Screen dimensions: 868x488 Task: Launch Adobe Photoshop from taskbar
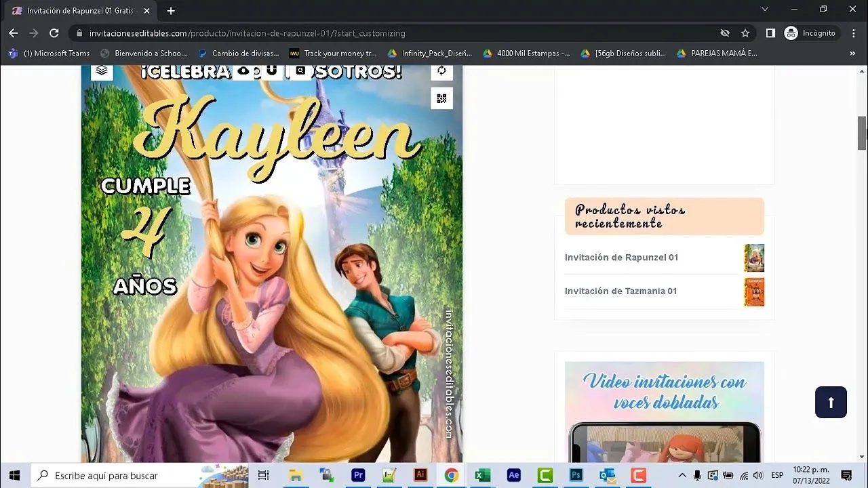(x=576, y=475)
